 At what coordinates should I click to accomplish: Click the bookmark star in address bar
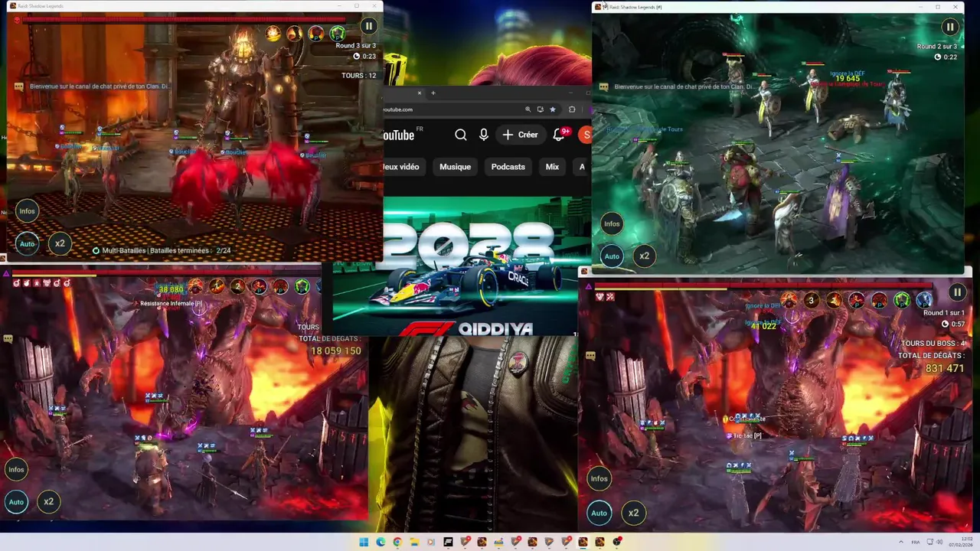coord(552,109)
